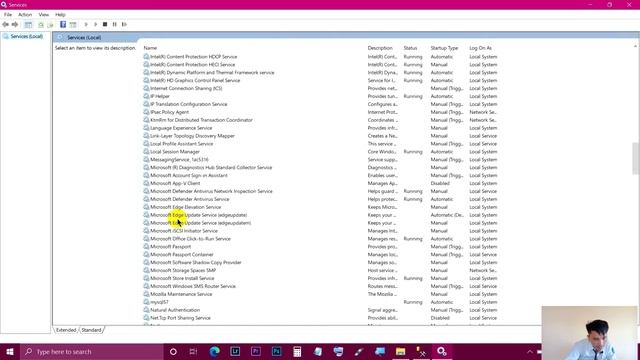Click the Cortana circle taskbar icon
Viewport: 640px width, 360px height.
point(173,352)
